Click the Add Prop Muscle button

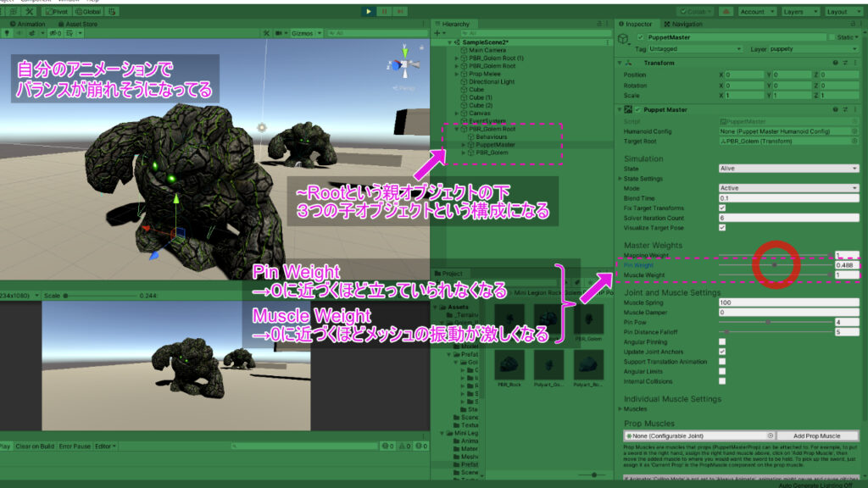point(818,436)
